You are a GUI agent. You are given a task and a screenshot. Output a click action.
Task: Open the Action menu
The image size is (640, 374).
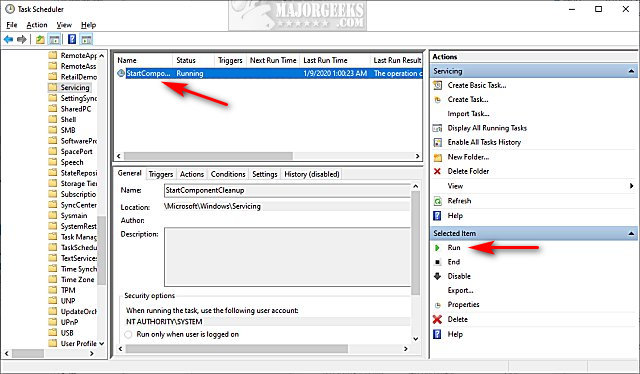[x=37, y=25]
